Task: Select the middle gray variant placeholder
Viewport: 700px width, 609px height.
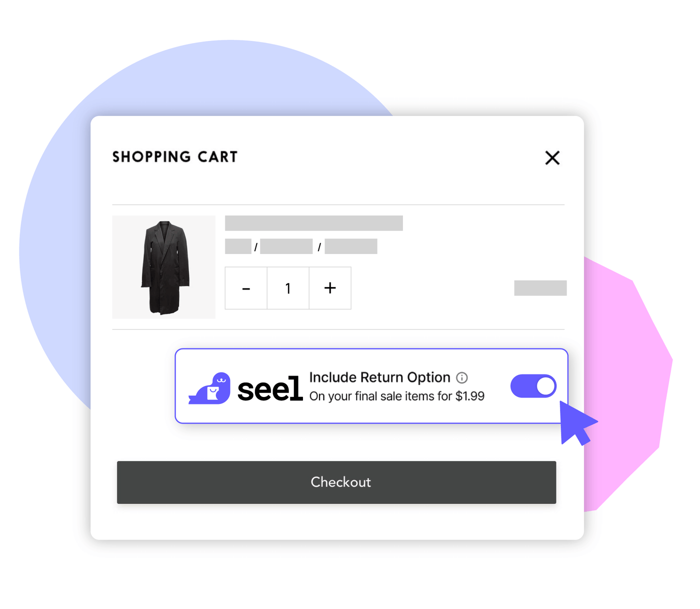Action: point(286,246)
